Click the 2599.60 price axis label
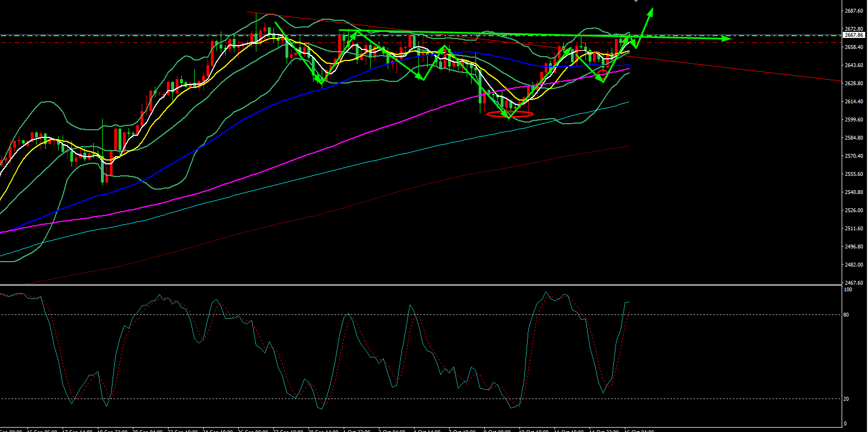 pyautogui.click(x=853, y=120)
